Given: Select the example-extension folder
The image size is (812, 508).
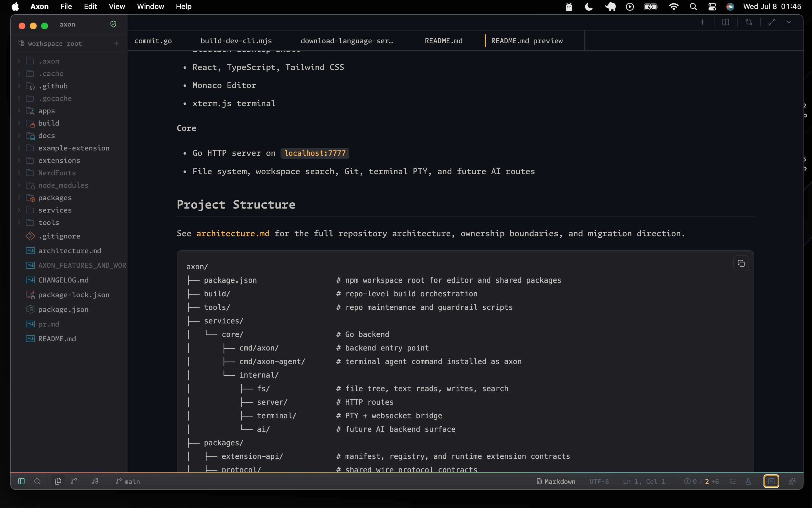Looking at the screenshot, I should 69,148.
